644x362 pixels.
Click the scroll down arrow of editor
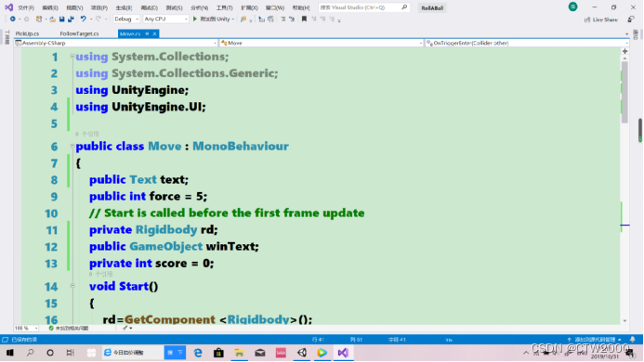coord(624,321)
